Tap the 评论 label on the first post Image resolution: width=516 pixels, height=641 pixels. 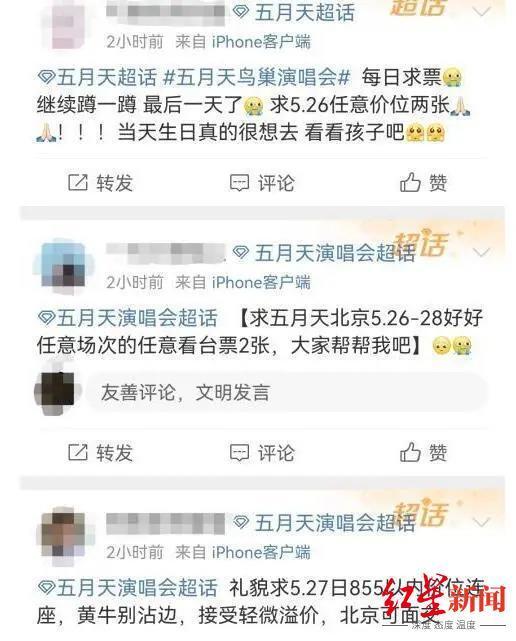pyautogui.click(x=276, y=183)
